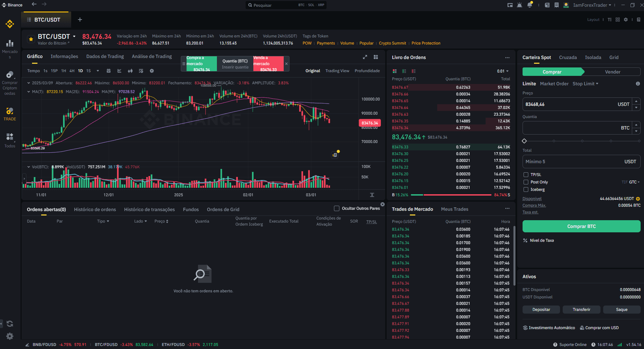Click Compra a mercado quick button

pyautogui.click(x=201, y=64)
